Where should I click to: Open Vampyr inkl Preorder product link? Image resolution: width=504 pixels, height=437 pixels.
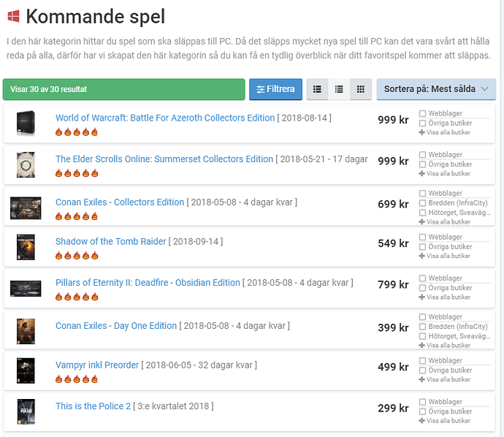[x=97, y=365]
